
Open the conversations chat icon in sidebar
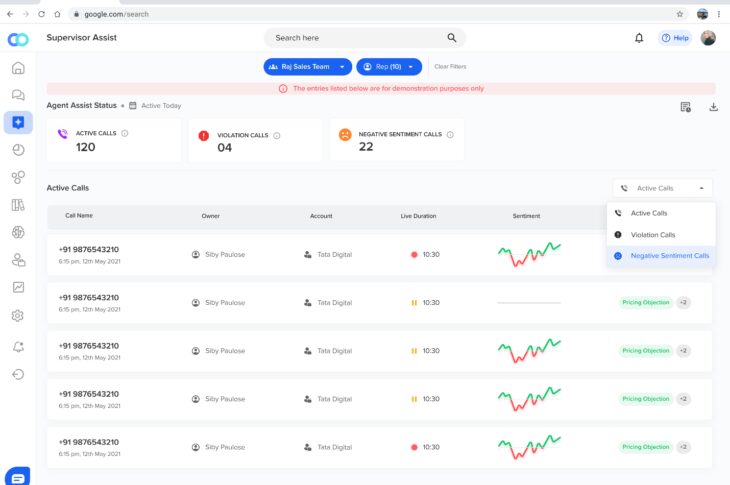(x=18, y=95)
